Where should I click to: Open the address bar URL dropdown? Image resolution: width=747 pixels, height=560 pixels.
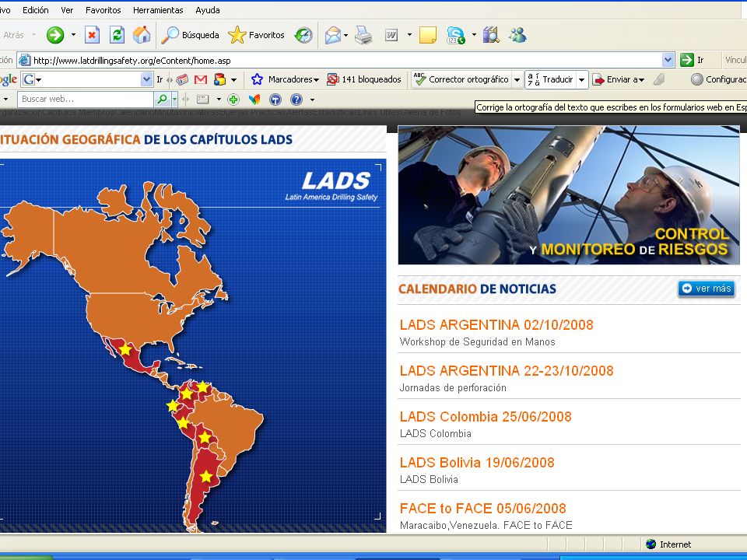(x=668, y=60)
